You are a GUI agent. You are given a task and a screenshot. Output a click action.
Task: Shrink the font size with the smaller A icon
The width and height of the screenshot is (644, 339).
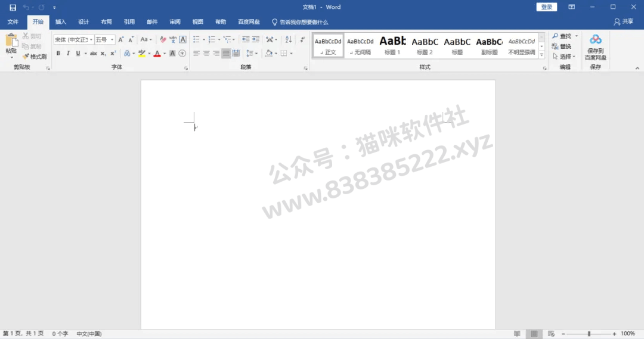(x=131, y=40)
